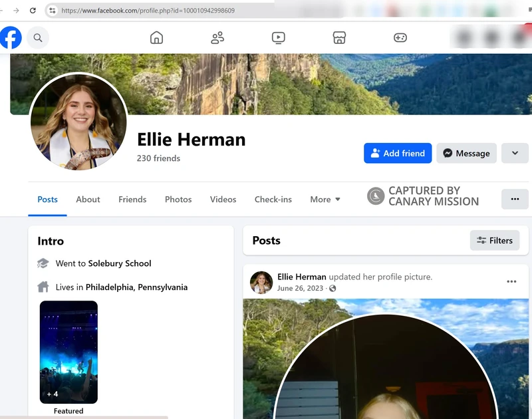
Task: Expand the More tab dropdown
Action: pos(325,200)
